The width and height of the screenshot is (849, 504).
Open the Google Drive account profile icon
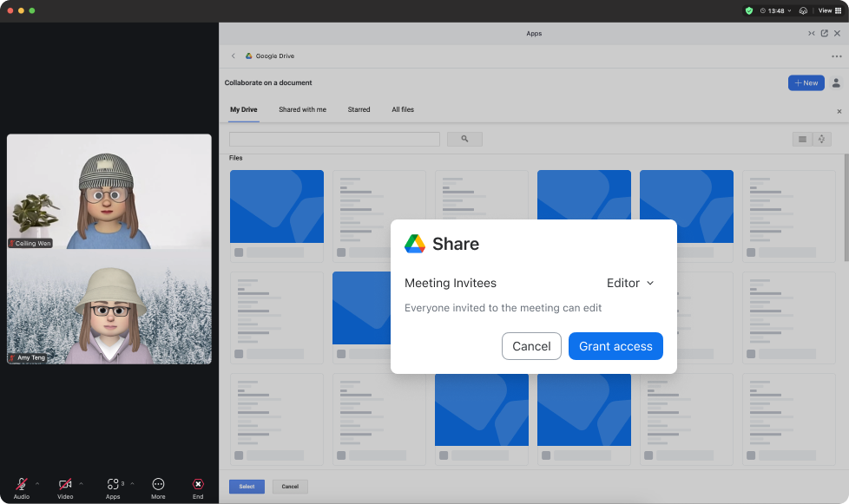point(835,83)
